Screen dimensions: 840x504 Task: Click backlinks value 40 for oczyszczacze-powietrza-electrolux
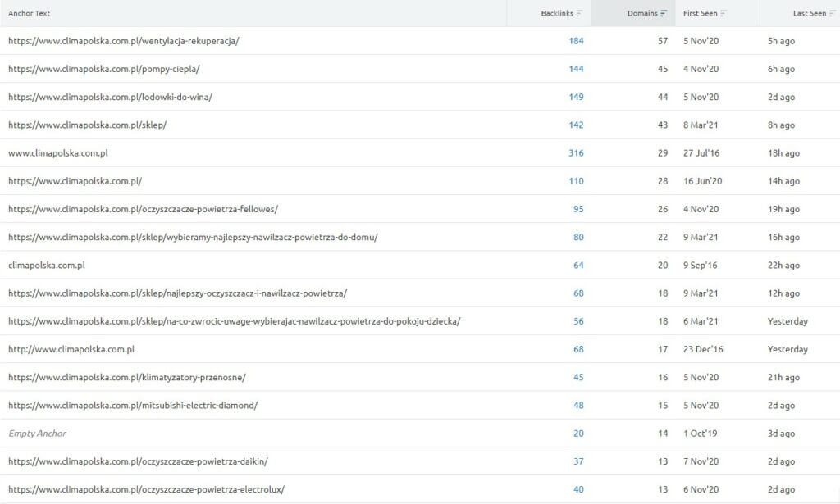(578, 489)
